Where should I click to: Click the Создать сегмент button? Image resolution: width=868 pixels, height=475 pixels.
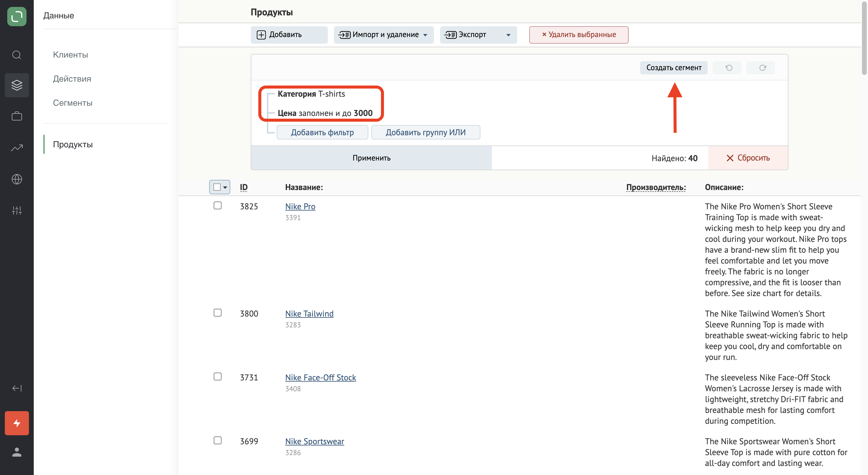674,68
